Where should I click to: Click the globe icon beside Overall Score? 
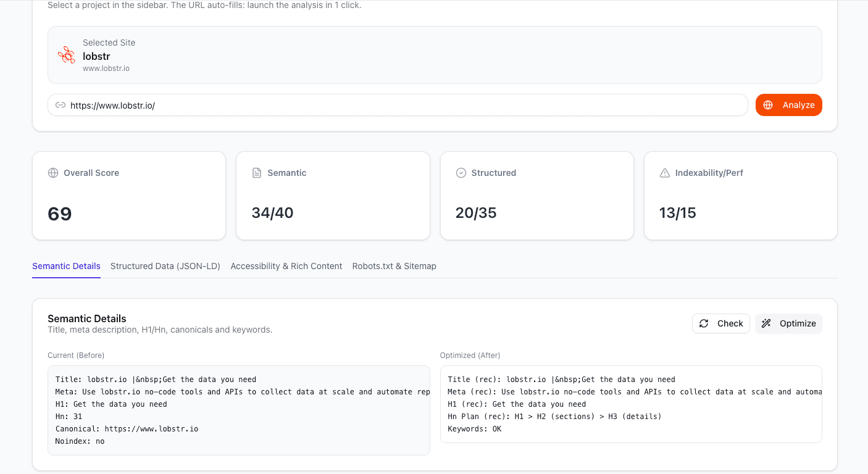point(52,173)
